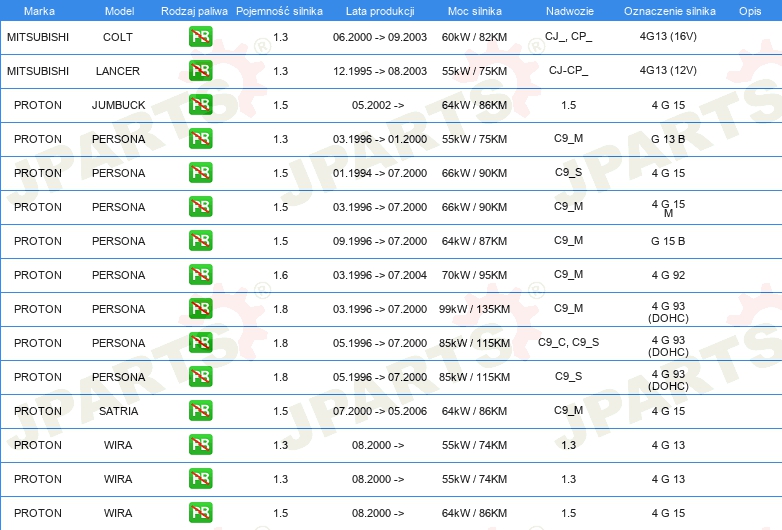Click the Marka column header
The height and width of the screenshot is (530, 782).
point(39,11)
